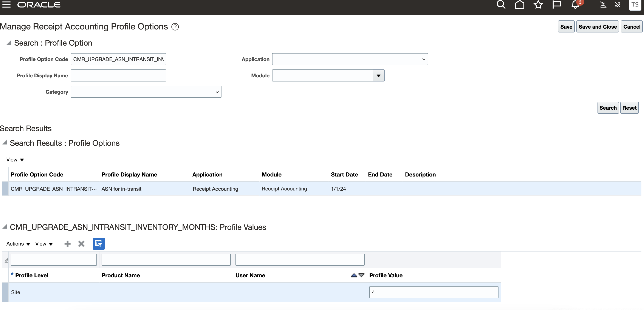Click Profile Level filter field
The height and width of the screenshot is (310, 644).
54,260
